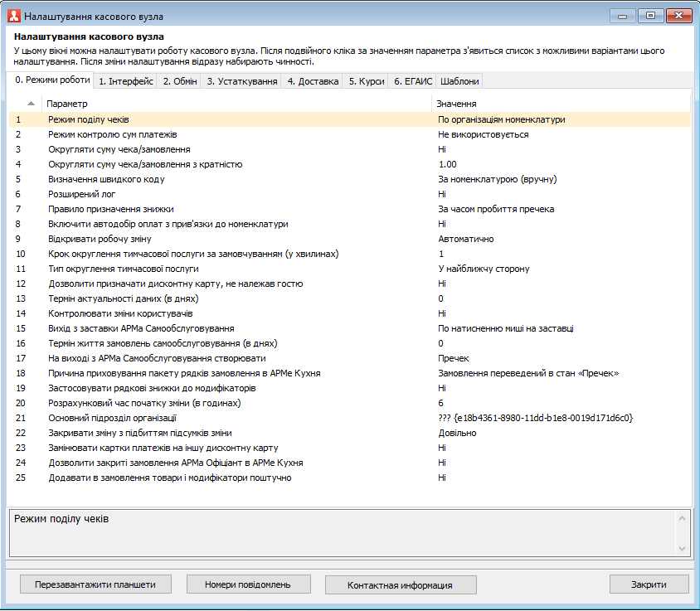Click value Довільно
This screenshot has width=700, height=611.
click(x=457, y=433)
